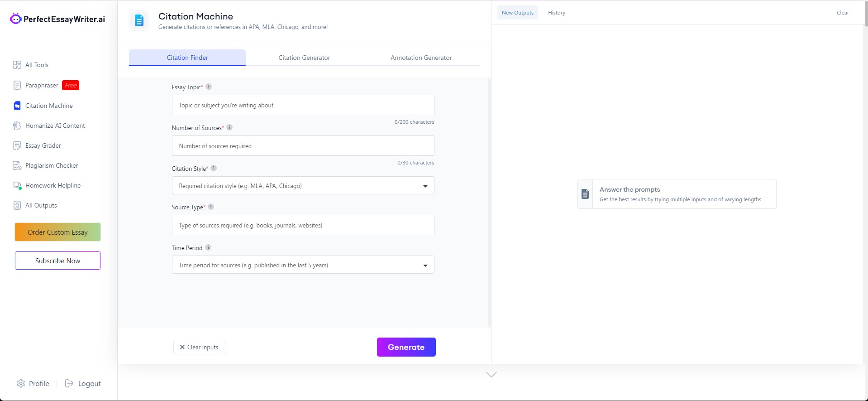This screenshot has width=868, height=401.
Task: Open the History tab
Action: tap(557, 13)
